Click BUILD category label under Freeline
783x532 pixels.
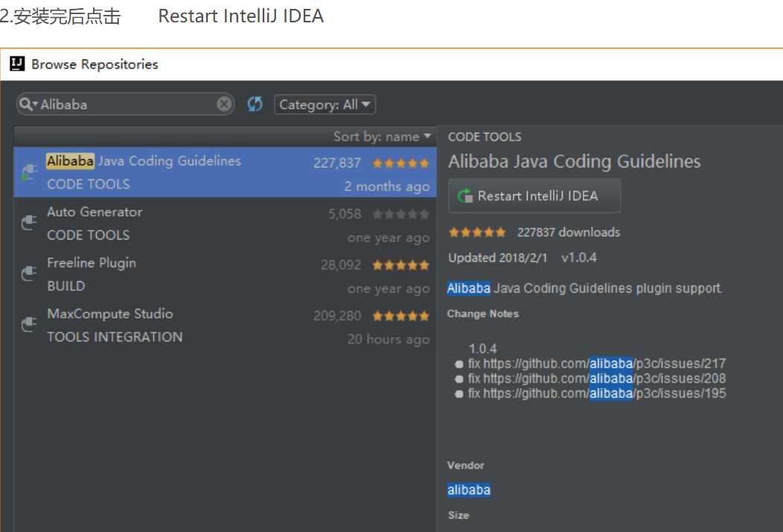[66, 286]
